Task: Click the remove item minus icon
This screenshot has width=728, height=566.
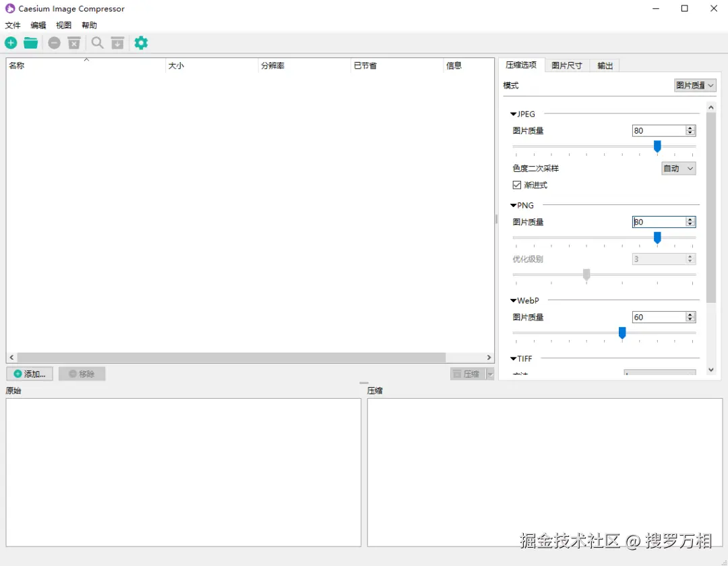Action: coord(54,43)
